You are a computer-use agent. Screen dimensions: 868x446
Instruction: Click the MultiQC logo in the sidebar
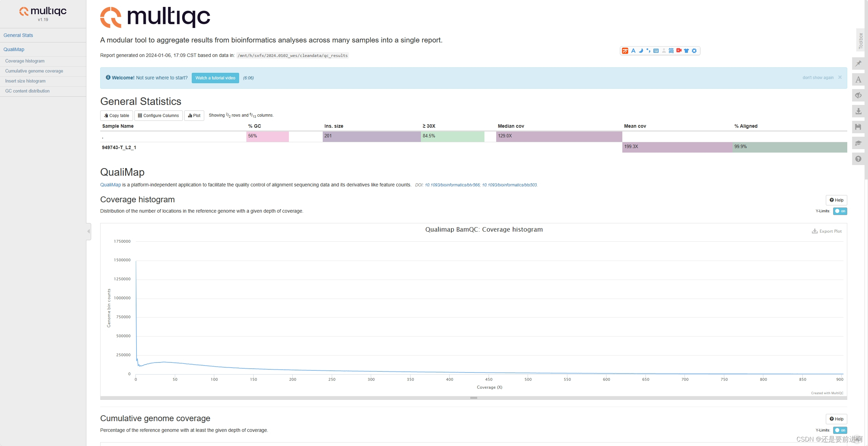(43, 11)
